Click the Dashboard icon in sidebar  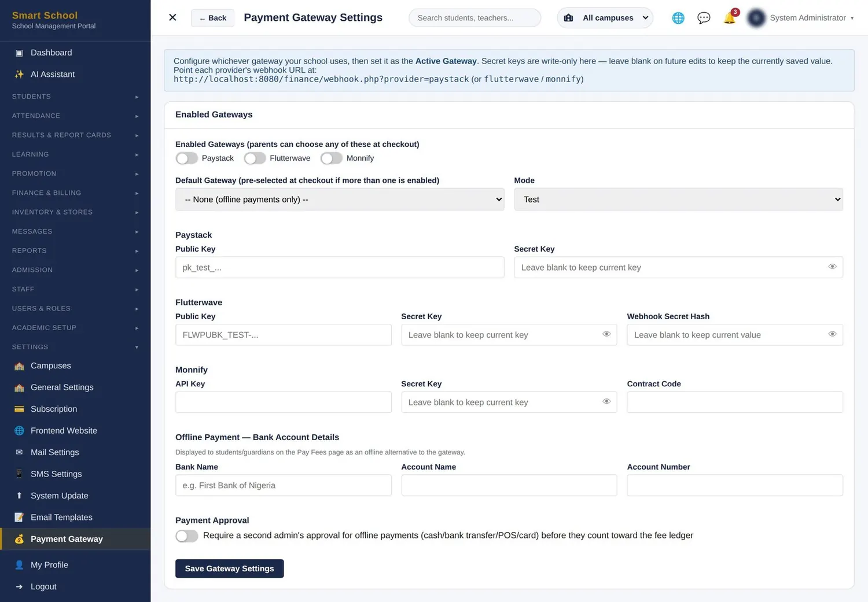click(x=19, y=53)
